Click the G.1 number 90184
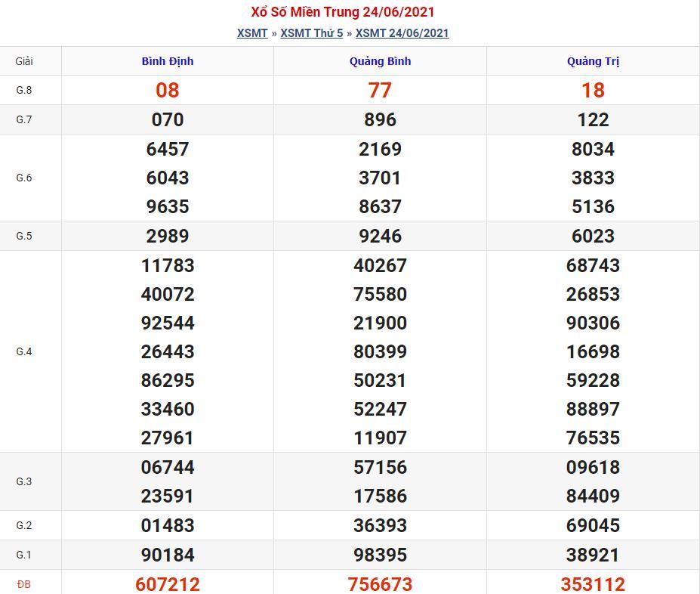 point(168,555)
